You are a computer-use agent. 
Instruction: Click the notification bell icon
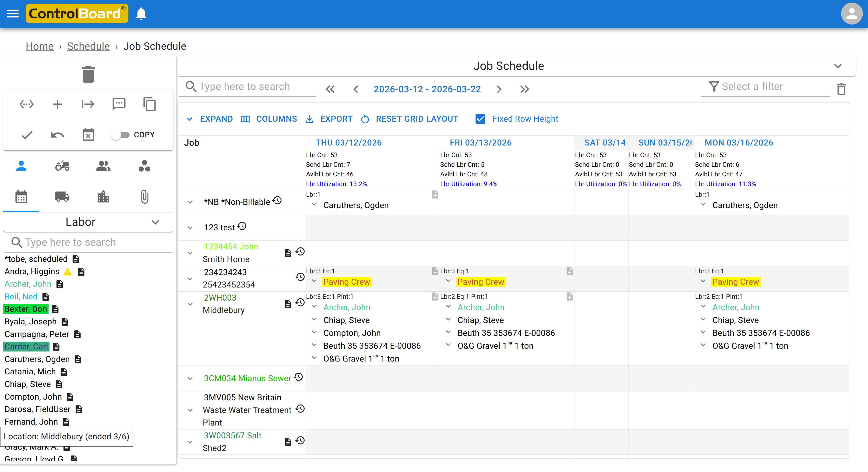point(141,14)
